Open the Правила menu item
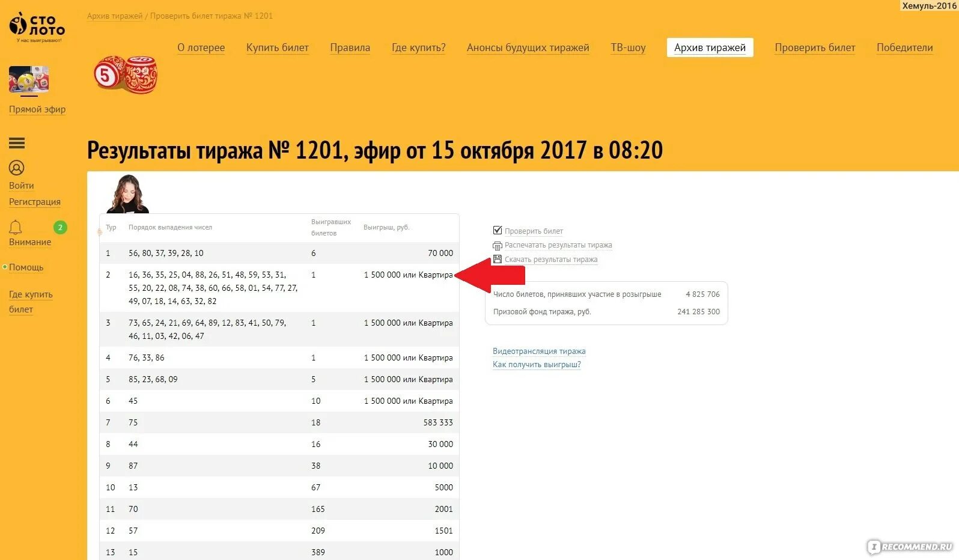The height and width of the screenshot is (560, 959). [350, 47]
